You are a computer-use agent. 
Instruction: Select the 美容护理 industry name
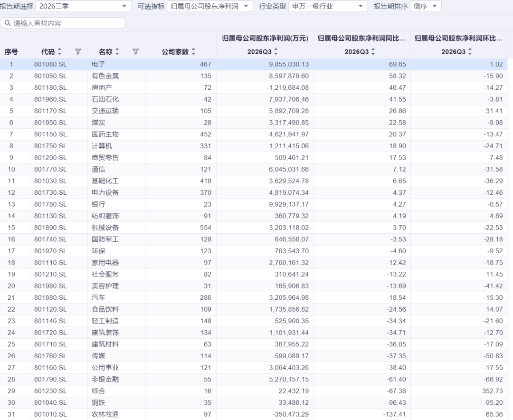pyautogui.click(x=105, y=286)
